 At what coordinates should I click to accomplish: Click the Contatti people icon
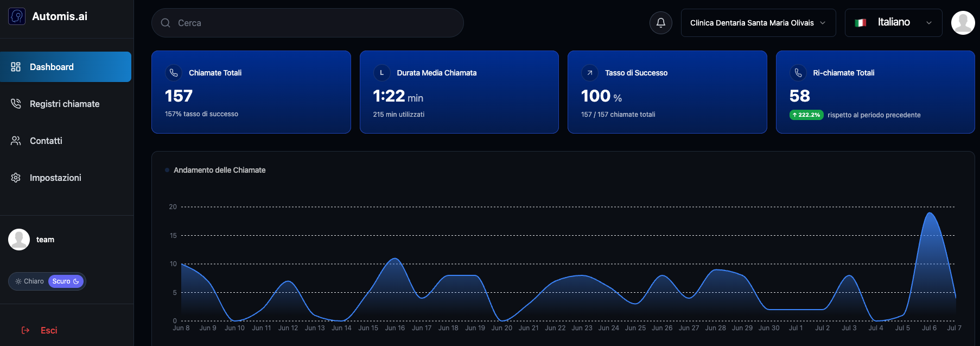coord(16,141)
